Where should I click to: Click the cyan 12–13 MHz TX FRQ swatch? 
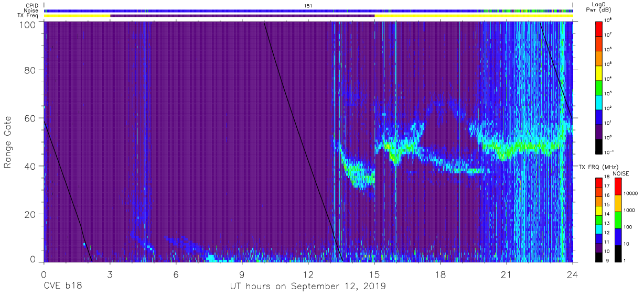coord(599,228)
